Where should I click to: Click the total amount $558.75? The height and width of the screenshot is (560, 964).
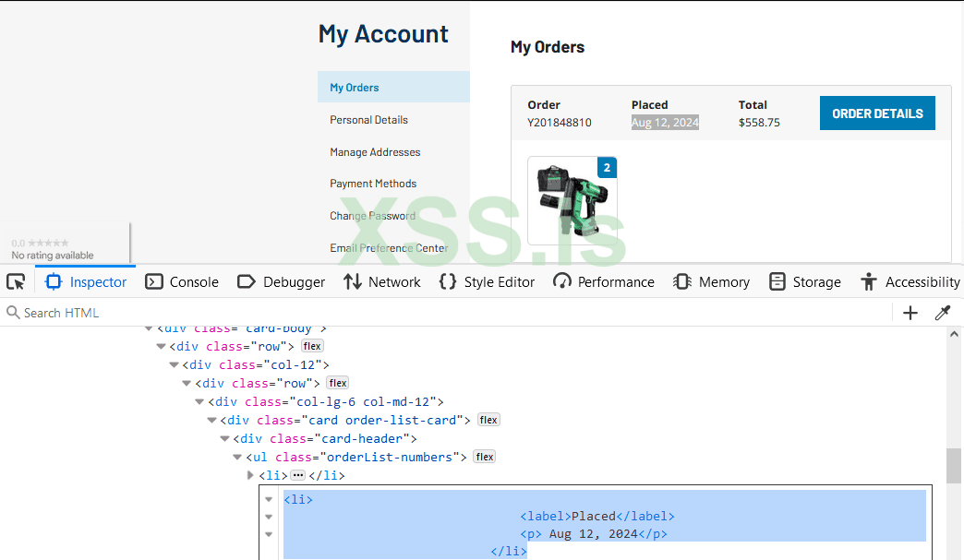click(x=759, y=122)
